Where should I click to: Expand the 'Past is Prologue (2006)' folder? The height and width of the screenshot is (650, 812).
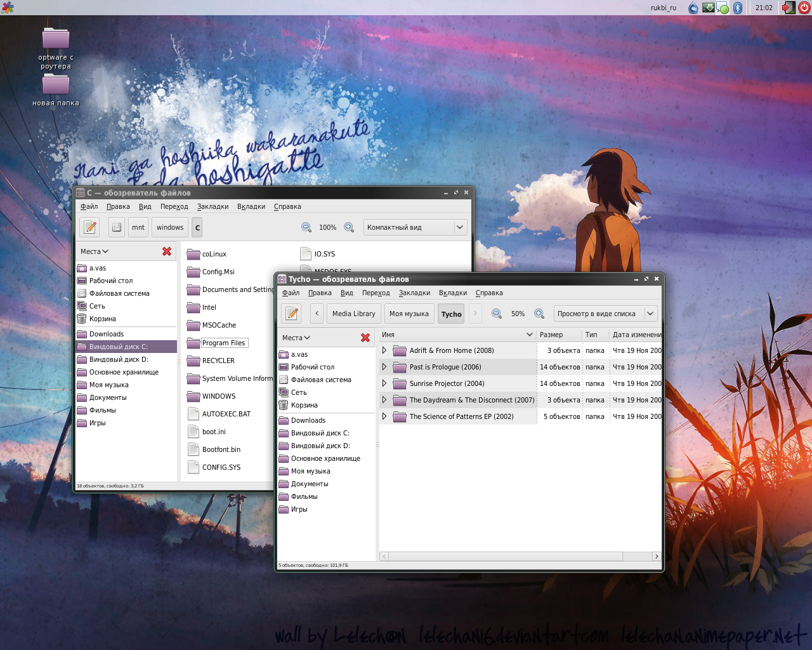click(x=384, y=366)
